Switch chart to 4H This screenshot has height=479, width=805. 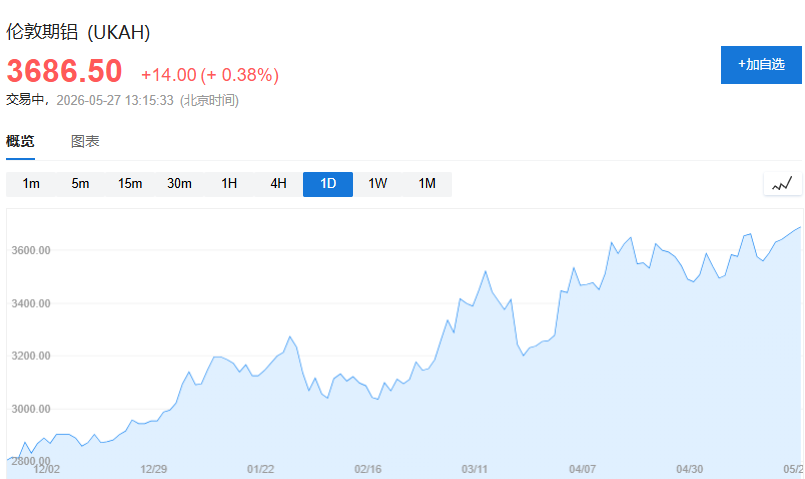pyautogui.click(x=278, y=184)
